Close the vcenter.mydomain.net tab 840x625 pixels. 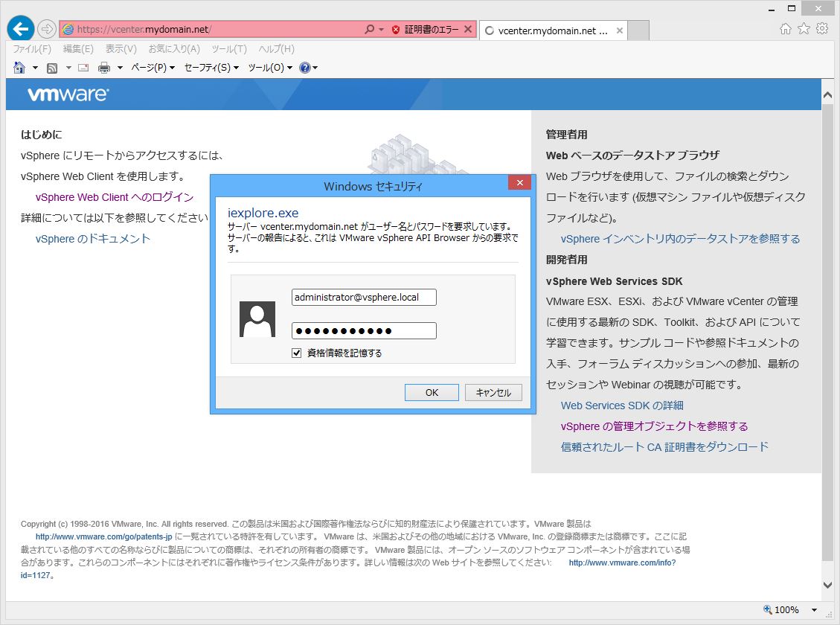(x=620, y=31)
